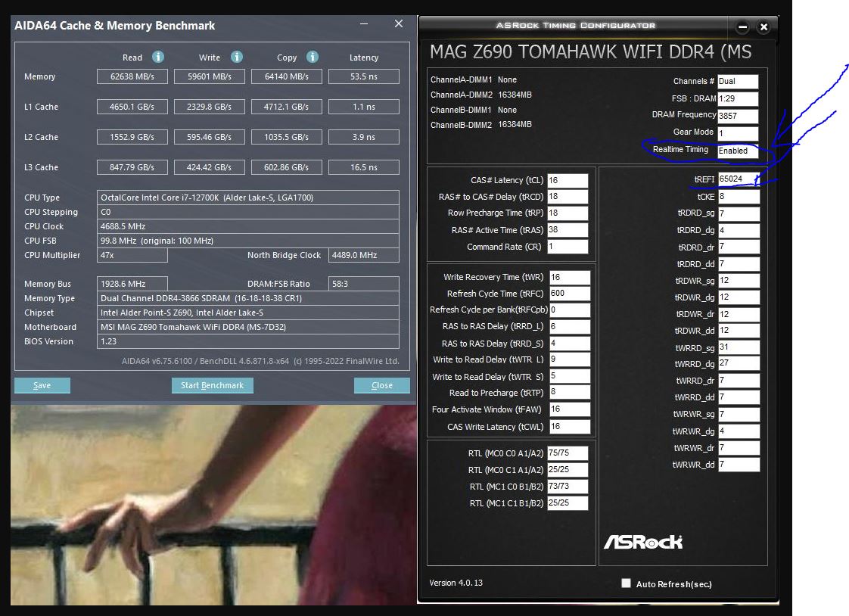Click the ASRock logo in Timing Configurator
Image resolution: width=849 pixels, height=616 pixels.
pos(643,542)
